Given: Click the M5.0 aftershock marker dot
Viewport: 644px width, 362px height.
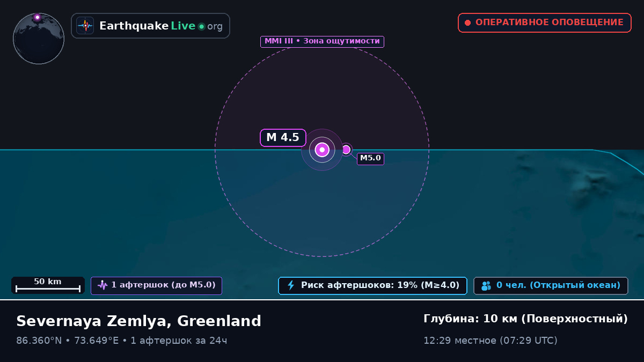Looking at the screenshot, I should (x=346, y=150).
